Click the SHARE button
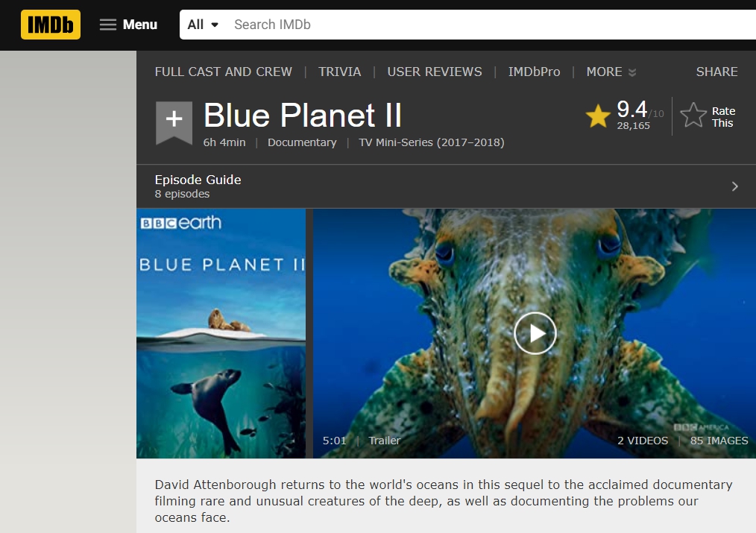This screenshot has width=756, height=533. [x=716, y=72]
